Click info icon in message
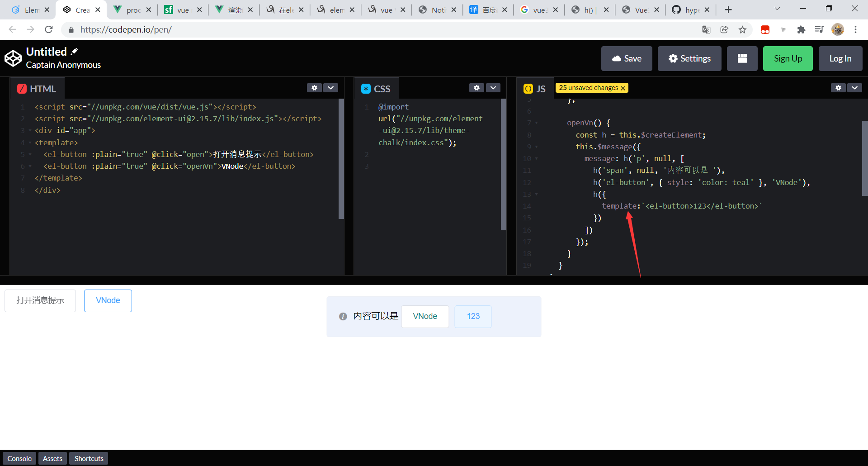 pos(343,317)
